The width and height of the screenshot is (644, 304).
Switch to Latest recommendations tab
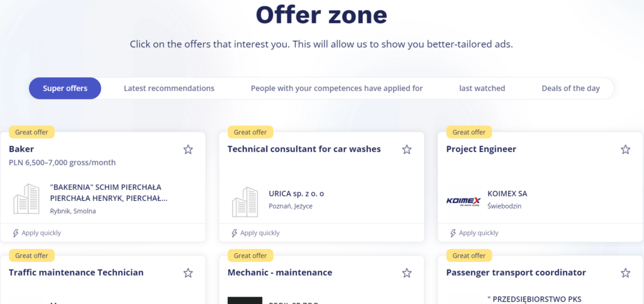click(x=169, y=88)
